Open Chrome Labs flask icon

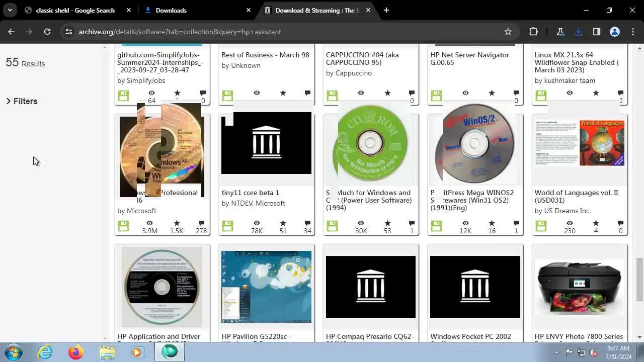point(560,32)
